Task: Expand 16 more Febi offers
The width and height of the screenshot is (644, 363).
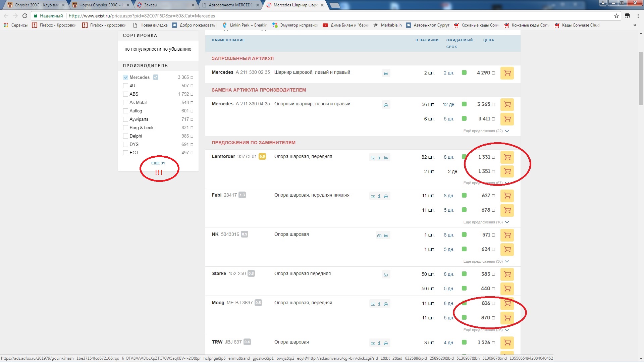Action: coord(486,222)
